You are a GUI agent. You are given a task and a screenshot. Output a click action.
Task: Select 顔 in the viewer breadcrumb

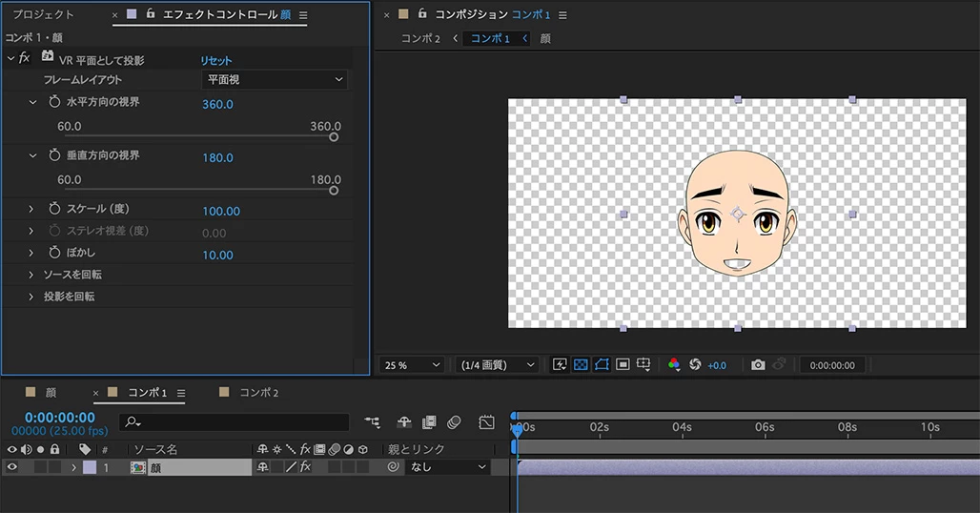click(x=545, y=39)
